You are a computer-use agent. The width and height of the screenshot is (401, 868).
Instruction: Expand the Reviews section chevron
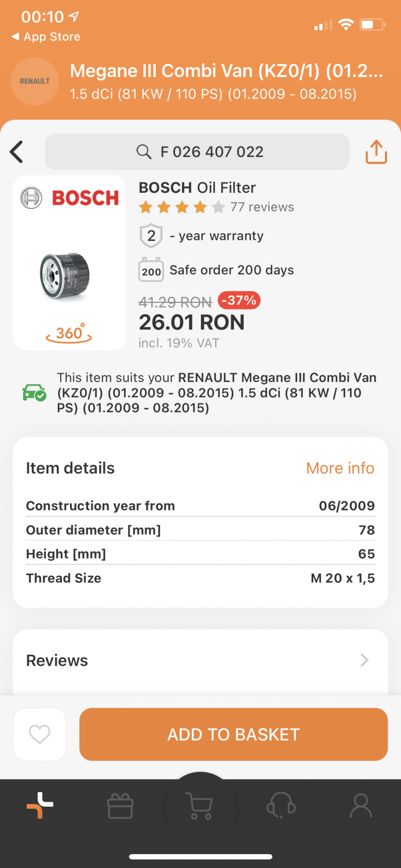(x=364, y=660)
